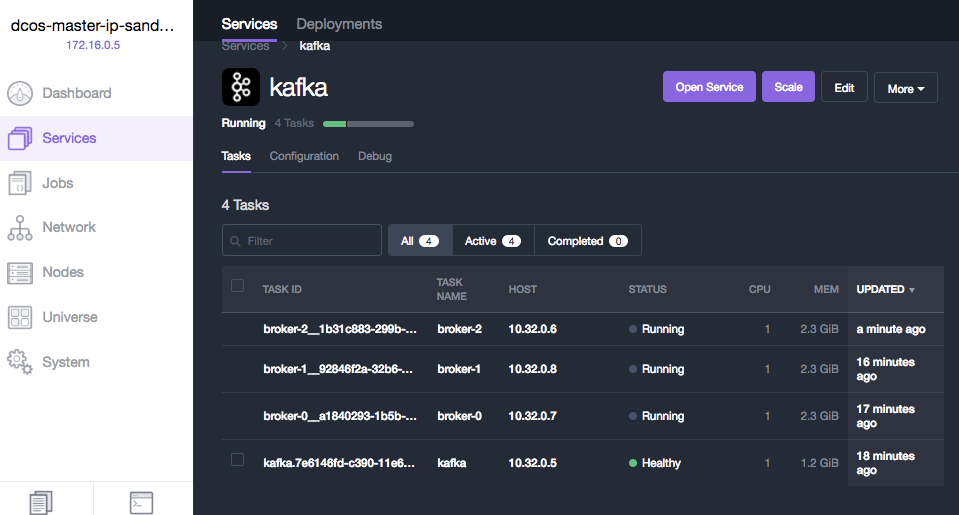This screenshot has height=515, width=959.
Task: Toggle the select-all tasks checkbox in header
Action: pos(237,286)
